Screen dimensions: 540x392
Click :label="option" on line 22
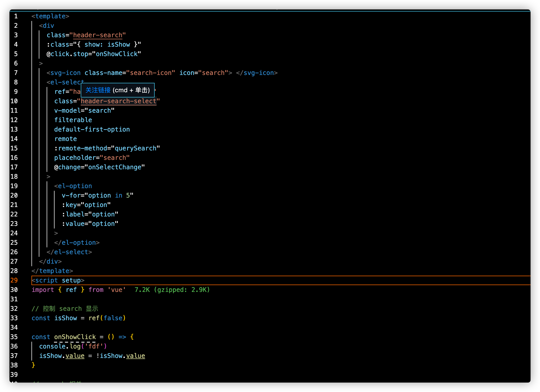pos(90,214)
